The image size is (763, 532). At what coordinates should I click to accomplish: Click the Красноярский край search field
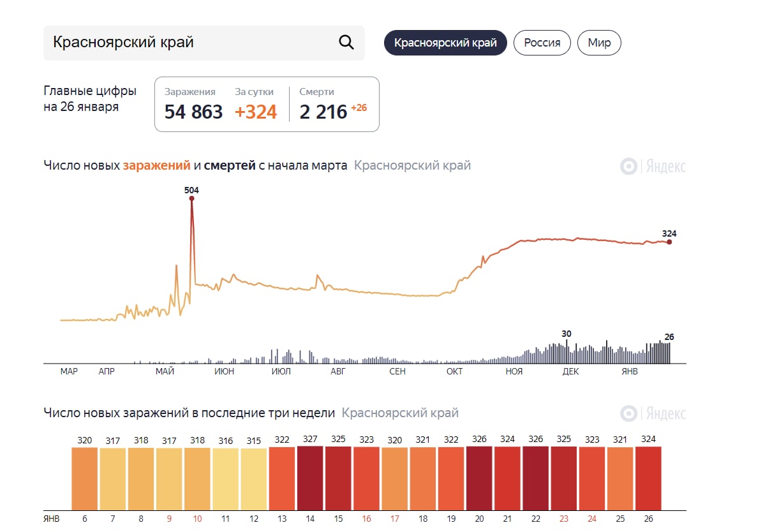pyautogui.click(x=191, y=43)
